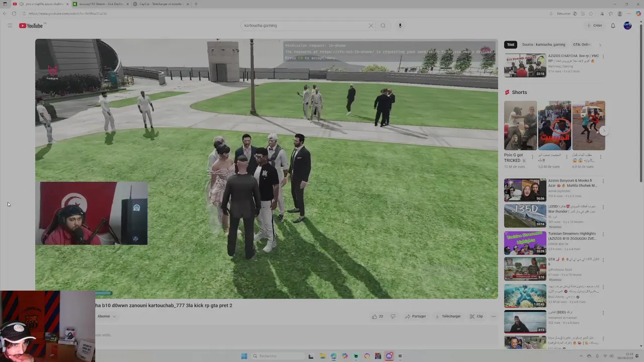Viewport: 644px width, 362px height.
Task: Expand the Abonné subscription dropdown
Action: click(107, 316)
